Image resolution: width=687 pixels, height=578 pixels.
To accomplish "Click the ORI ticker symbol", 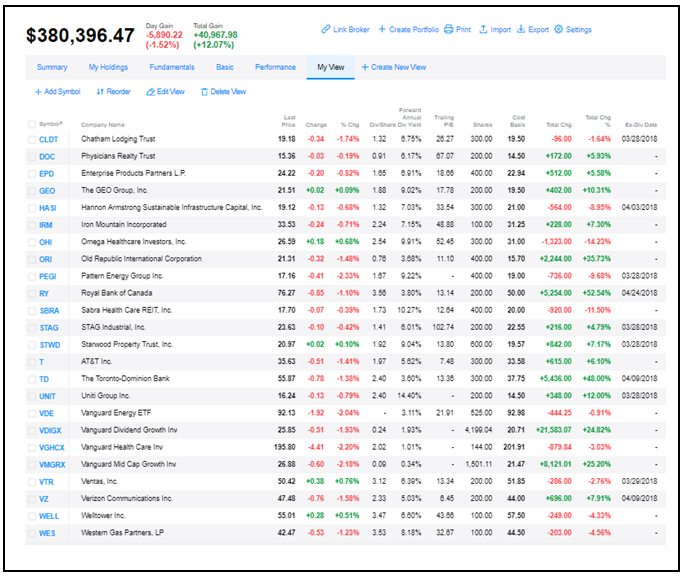I will click(x=46, y=259).
